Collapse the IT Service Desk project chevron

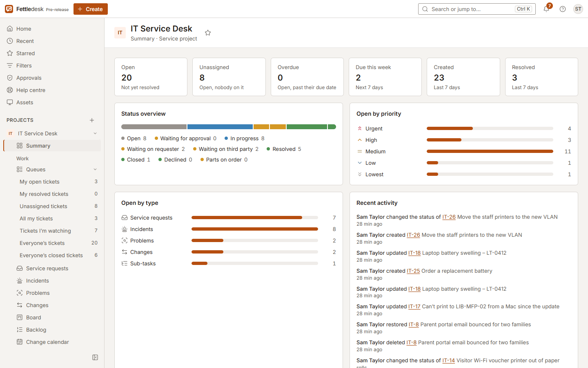[95, 133]
